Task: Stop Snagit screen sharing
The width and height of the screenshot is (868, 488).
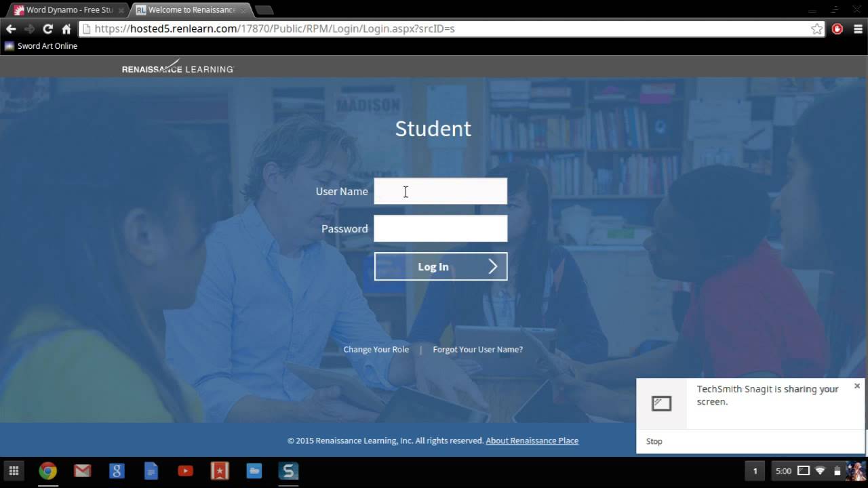Action: pos(654,441)
